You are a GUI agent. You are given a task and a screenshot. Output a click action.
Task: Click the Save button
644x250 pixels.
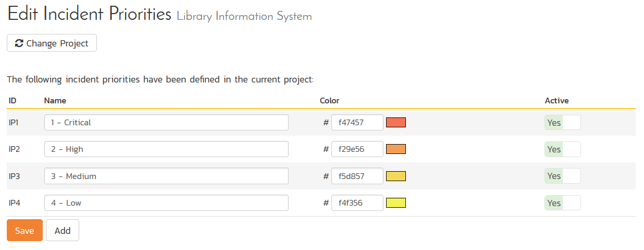click(24, 231)
